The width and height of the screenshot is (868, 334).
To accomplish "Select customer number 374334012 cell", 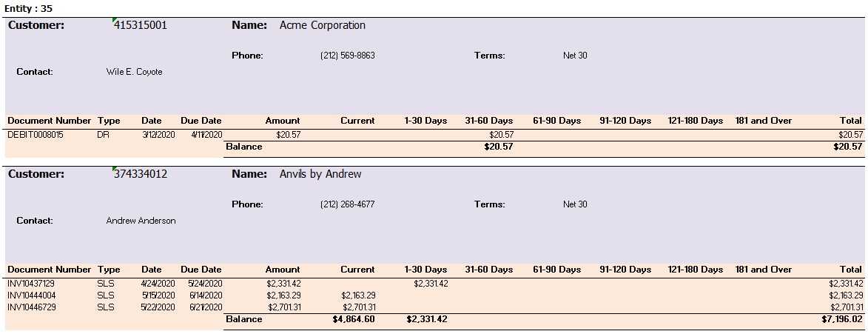I will [x=141, y=174].
